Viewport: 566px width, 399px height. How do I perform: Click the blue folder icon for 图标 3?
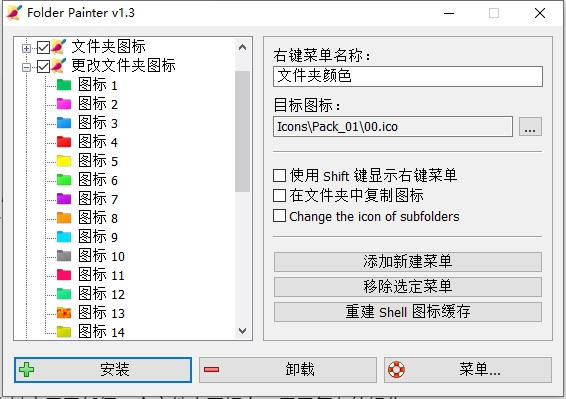(x=64, y=123)
